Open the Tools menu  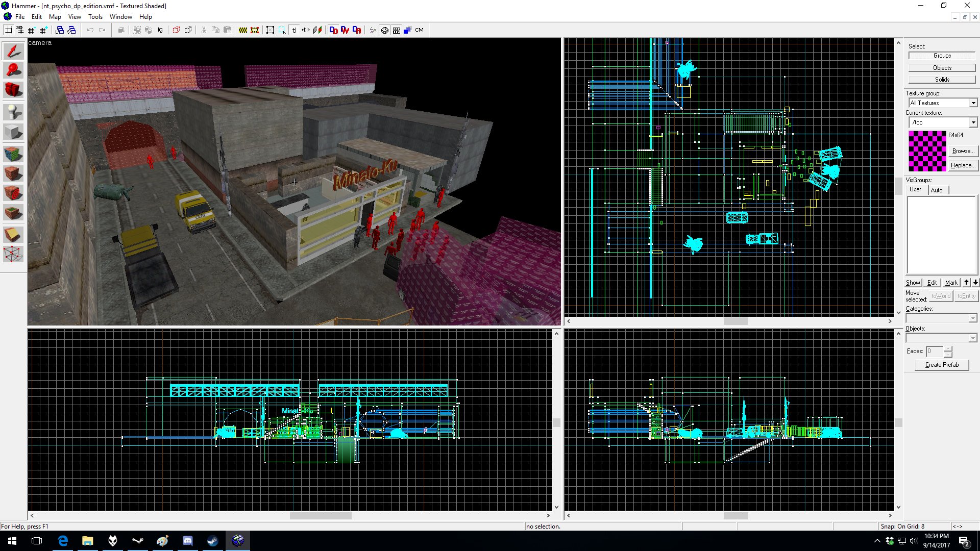95,17
